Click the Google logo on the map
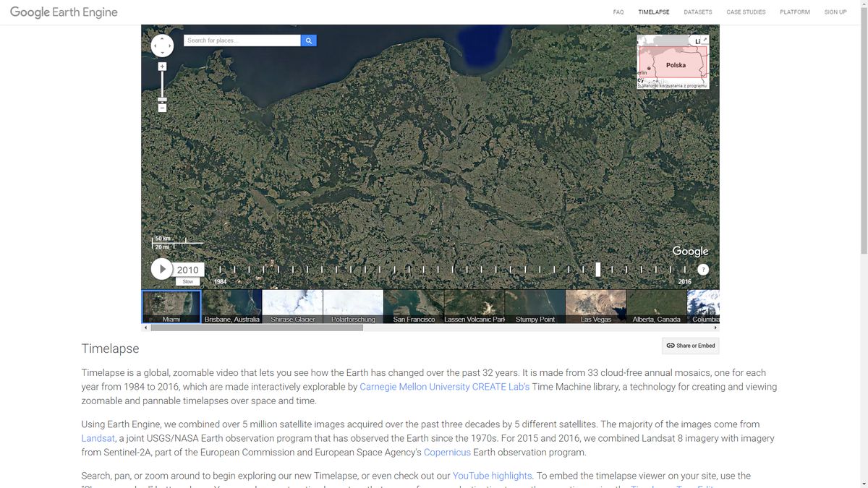Image resolution: width=868 pixels, height=488 pixels. 689,251
